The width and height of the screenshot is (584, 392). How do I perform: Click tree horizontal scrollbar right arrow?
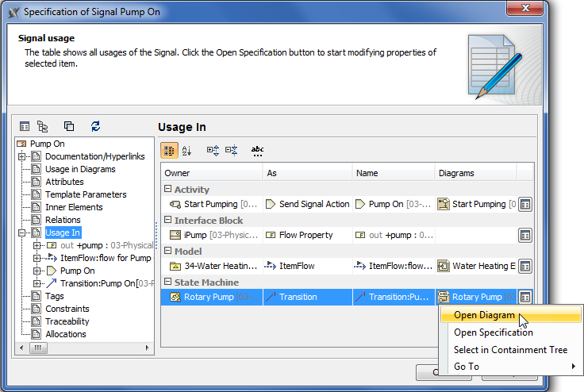click(147, 348)
